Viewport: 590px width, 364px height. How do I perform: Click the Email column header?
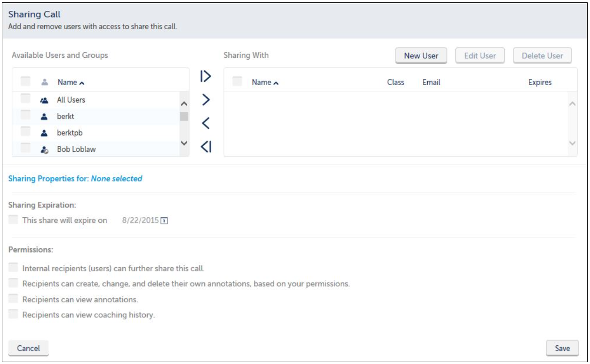tap(431, 82)
